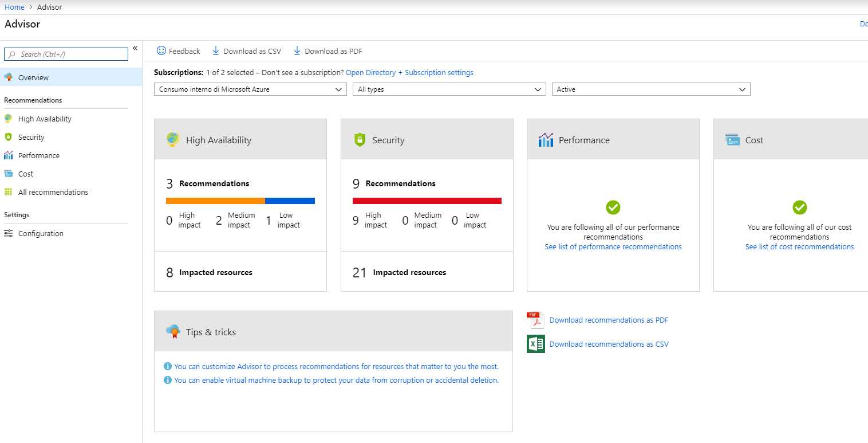Click the sidebar search field
The image size is (868, 443).
coord(65,54)
